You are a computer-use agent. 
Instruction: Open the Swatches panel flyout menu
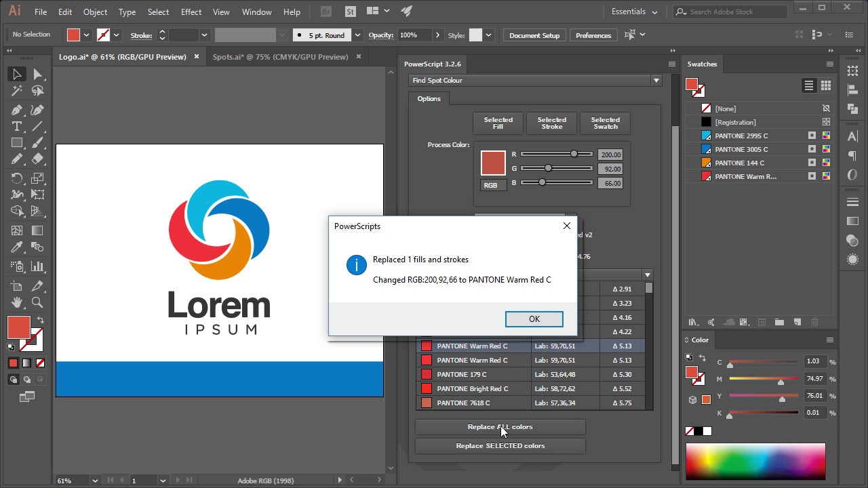829,64
